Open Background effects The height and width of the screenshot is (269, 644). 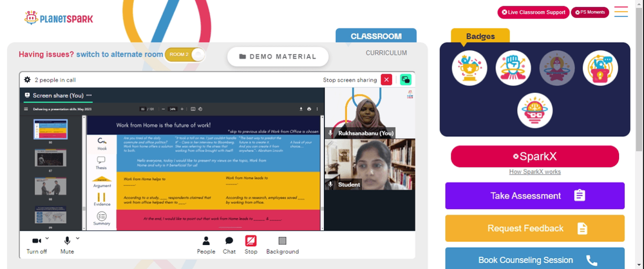(283, 245)
